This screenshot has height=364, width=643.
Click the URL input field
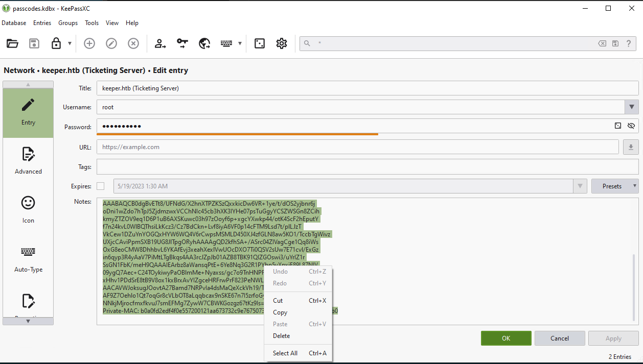pyautogui.click(x=358, y=147)
